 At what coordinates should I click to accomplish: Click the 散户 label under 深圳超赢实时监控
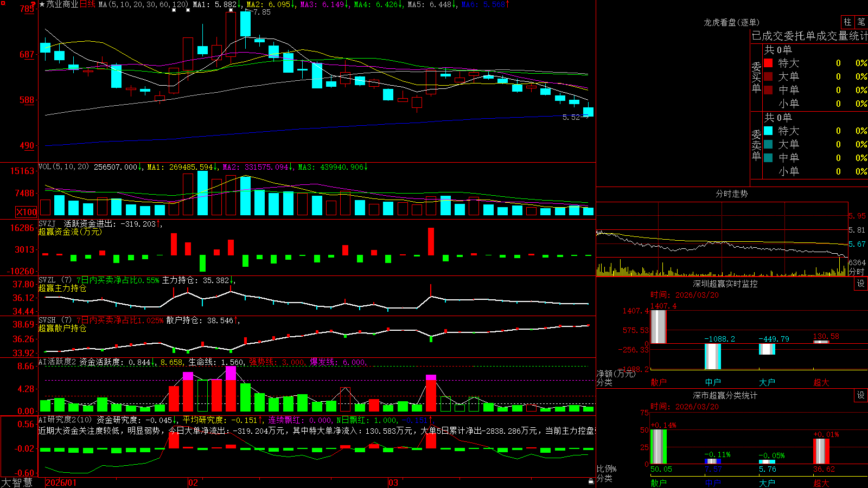659,382
